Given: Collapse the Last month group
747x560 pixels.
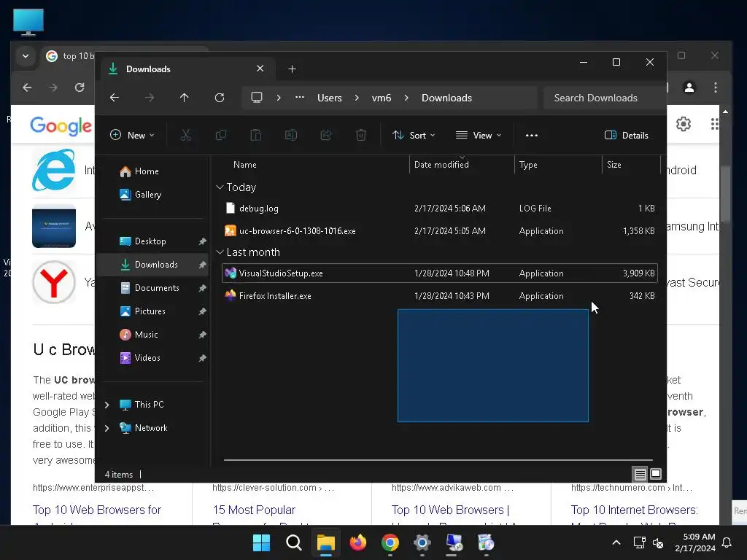Looking at the screenshot, I should [x=220, y=252].
